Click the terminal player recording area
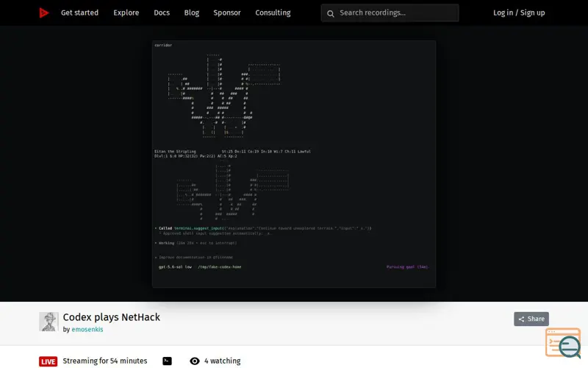 pos(294,164)
